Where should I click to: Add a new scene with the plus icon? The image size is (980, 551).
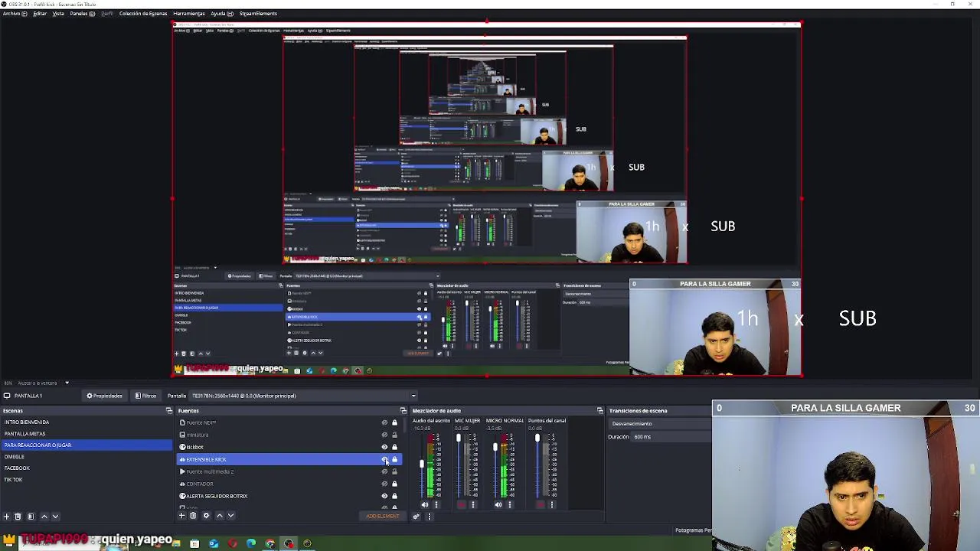click(6, 517)
